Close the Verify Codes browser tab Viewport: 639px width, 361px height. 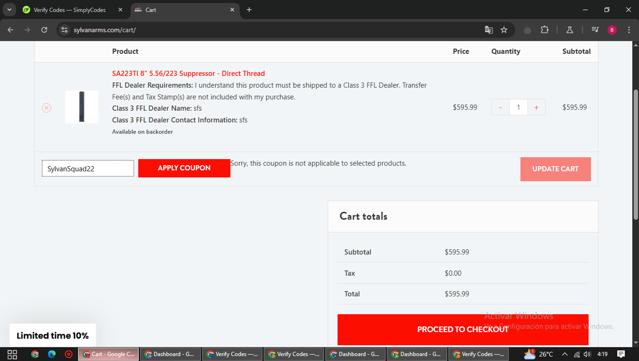point(120,10)
